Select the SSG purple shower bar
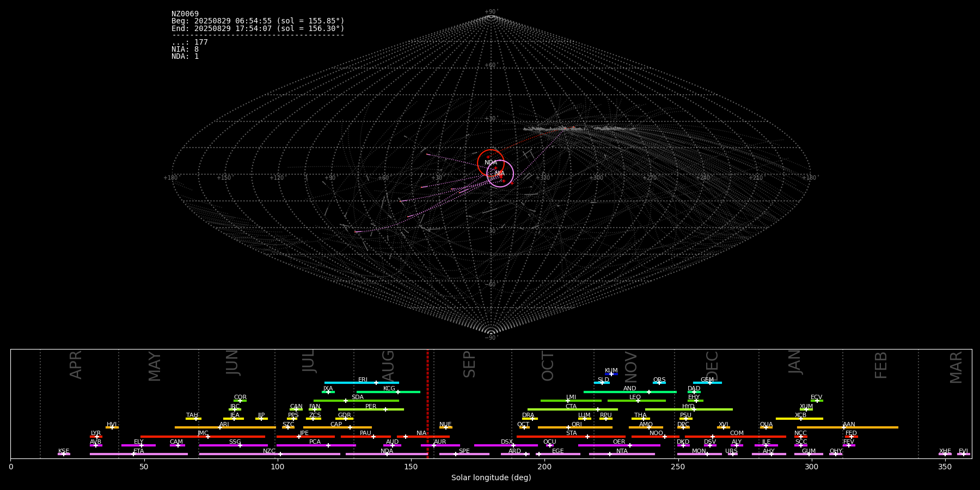 click(x=234, y=445)
